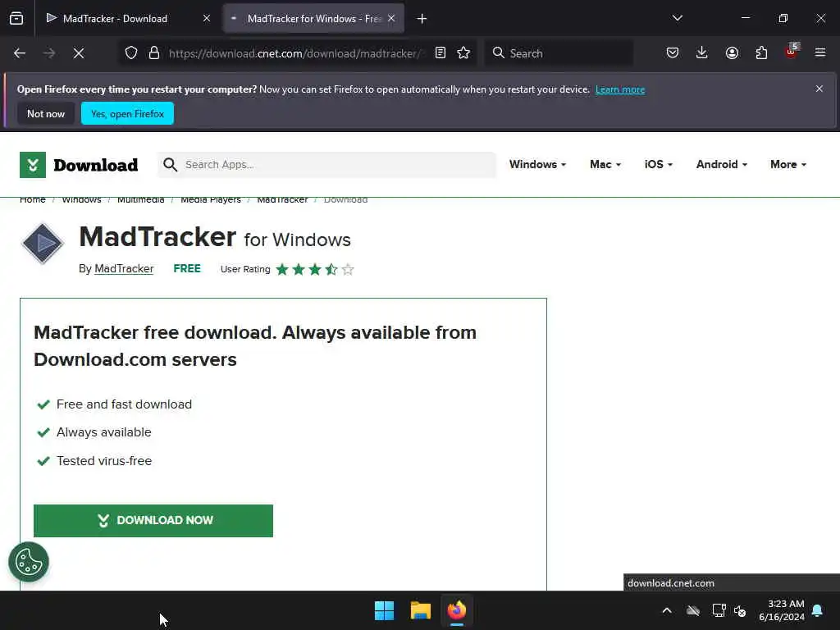
Task: Stop loading the current page
Action: pyautogui.click(x=79, y=53)
